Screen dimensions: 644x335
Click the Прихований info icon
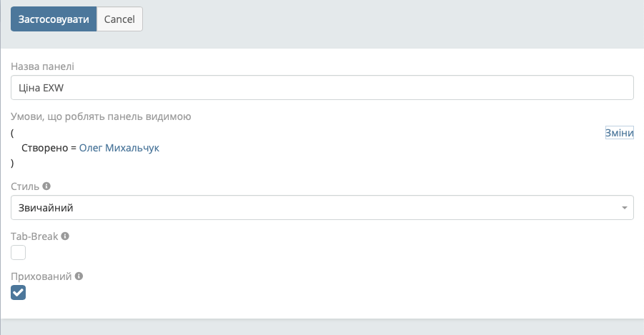(x=79, y=276)
